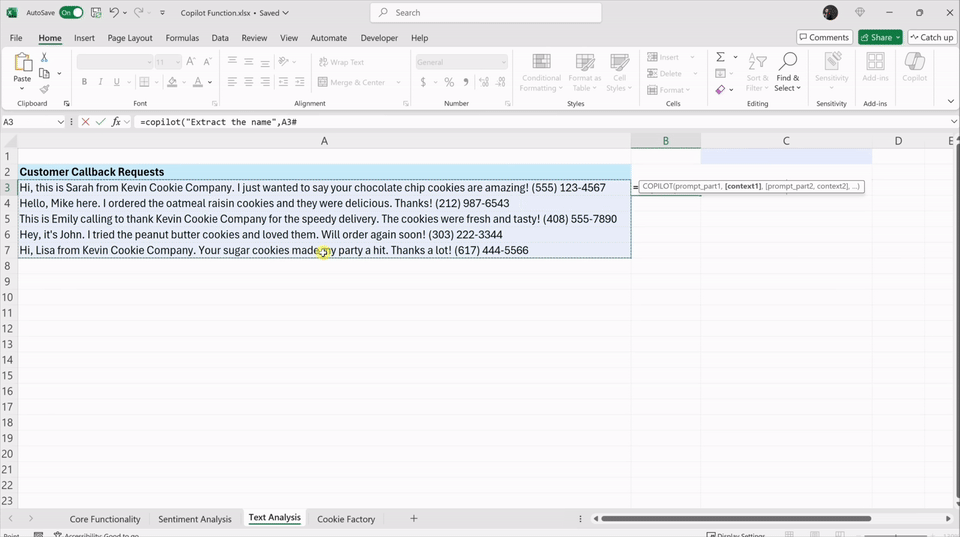Click the Insert Function fx icon
This screenshot has width=960, height=537.
(116, 122)
